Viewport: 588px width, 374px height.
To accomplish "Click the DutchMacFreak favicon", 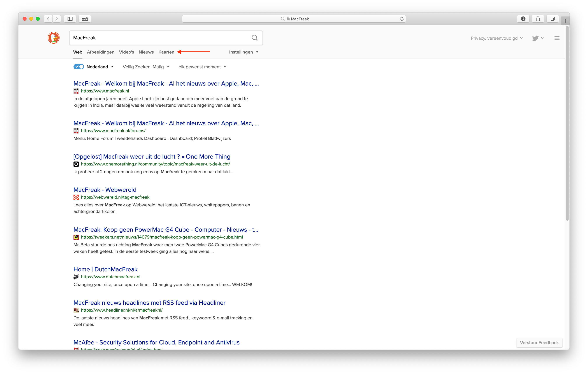I will click(76, 277).
